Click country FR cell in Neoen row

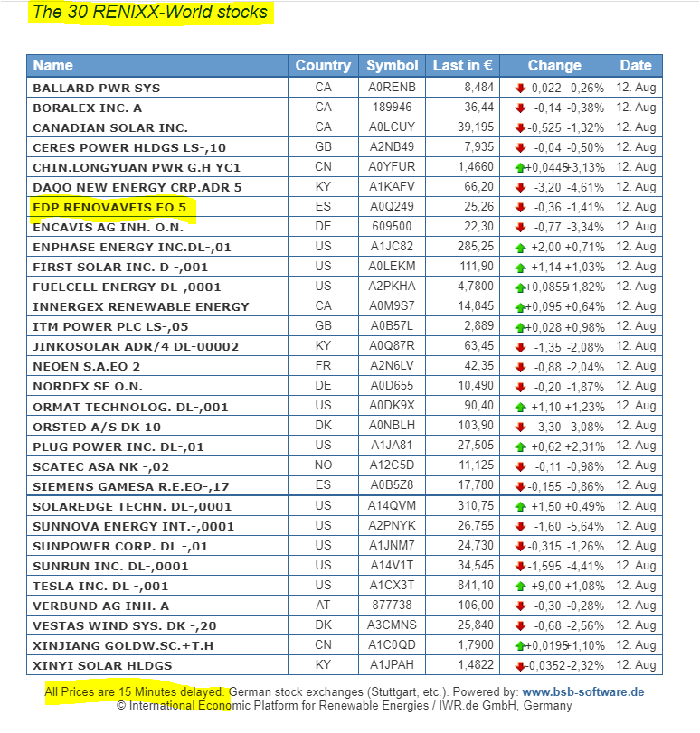point(324,366)
